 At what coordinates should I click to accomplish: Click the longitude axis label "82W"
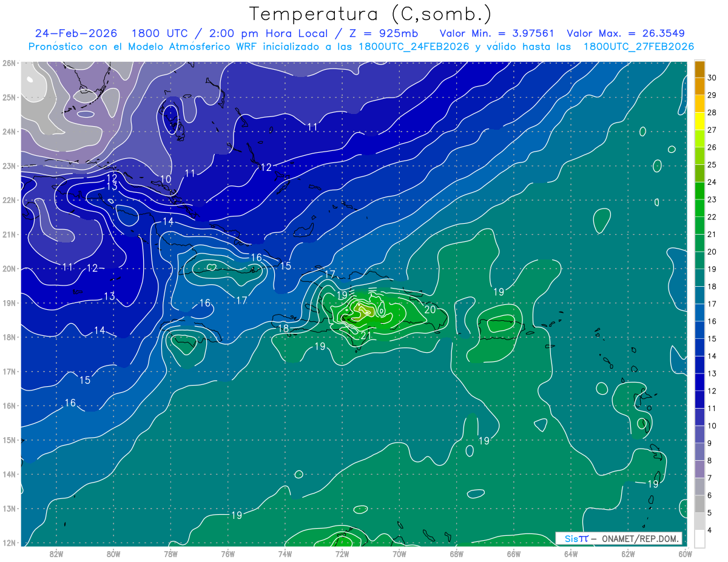pyautogui.click(x=56, y=554)
